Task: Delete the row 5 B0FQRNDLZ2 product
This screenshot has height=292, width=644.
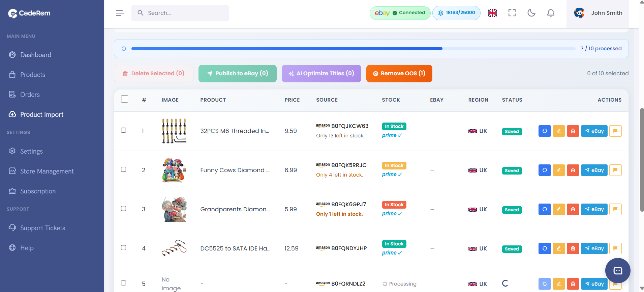Action: coord(573,284)
